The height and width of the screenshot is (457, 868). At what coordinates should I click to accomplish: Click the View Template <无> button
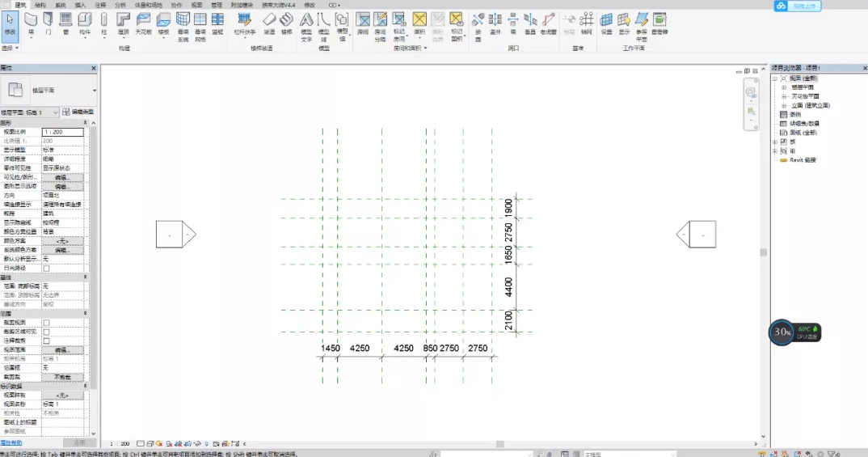click(62, 396)
